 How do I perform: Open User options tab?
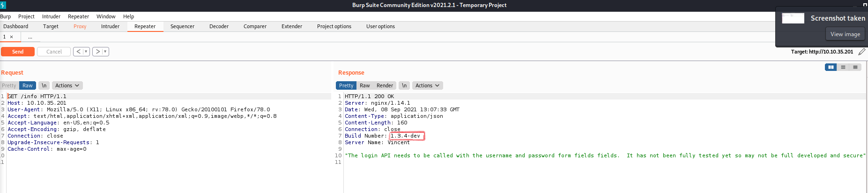coord(380,26)
